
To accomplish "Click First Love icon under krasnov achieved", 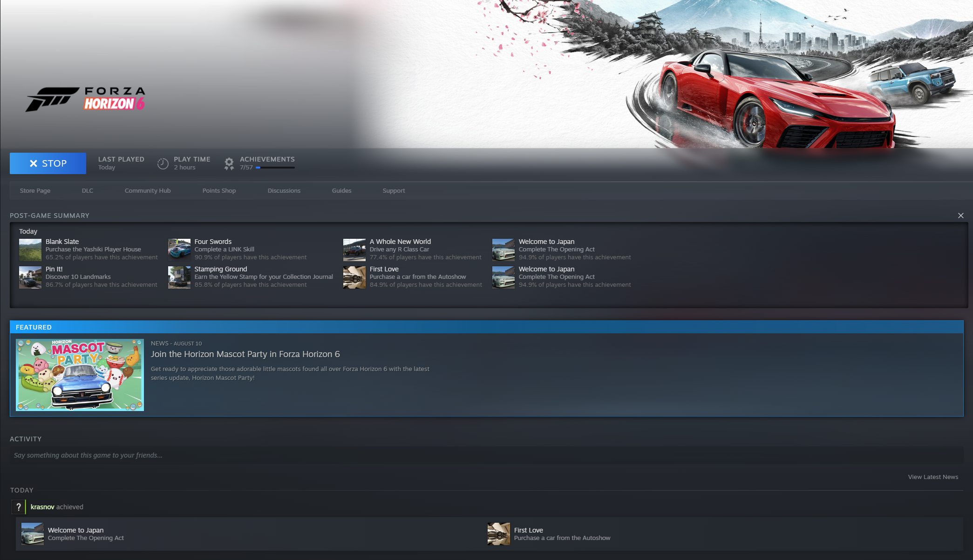I will [x=499, y=534].
